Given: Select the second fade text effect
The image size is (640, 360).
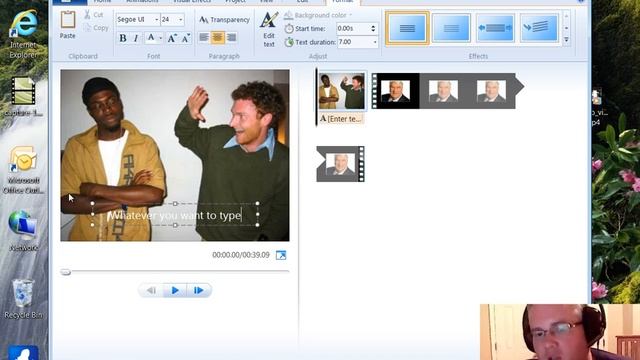Looking at the screenshot, I should (x=451, y=28).
